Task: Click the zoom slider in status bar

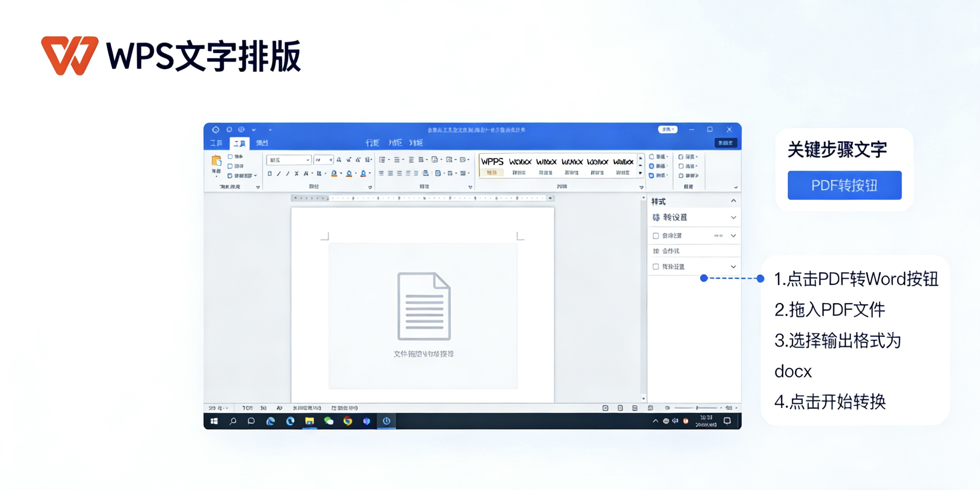Action: (696, 408)
